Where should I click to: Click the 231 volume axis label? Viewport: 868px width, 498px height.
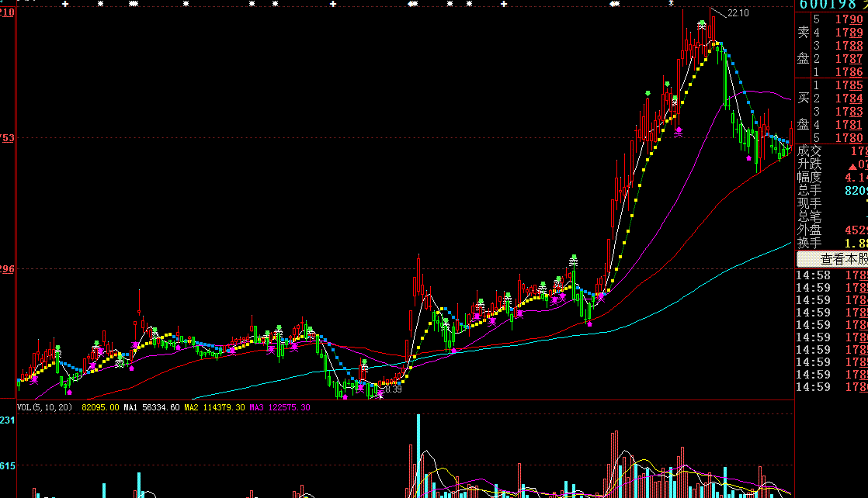[x=8, y=420]
